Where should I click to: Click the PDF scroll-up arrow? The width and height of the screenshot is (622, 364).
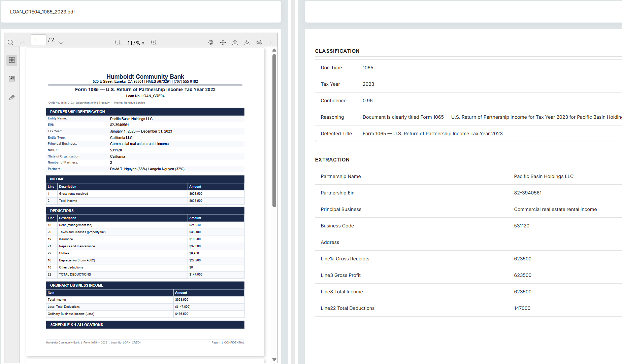tap(274, 50)
